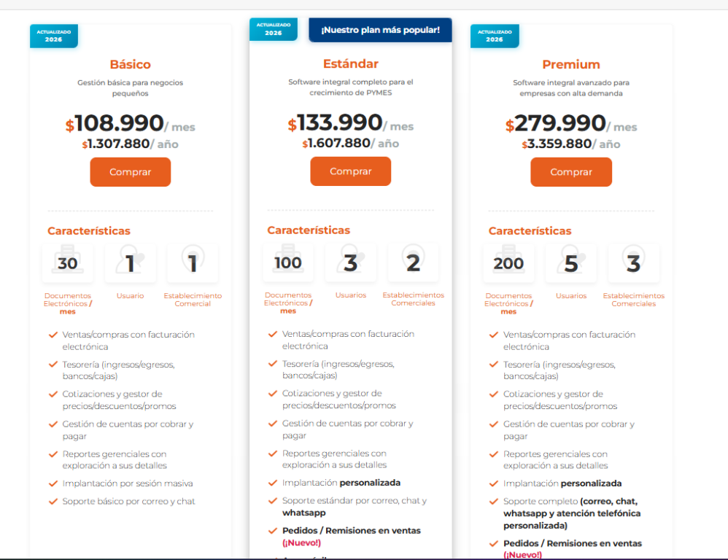
Task: Click the Estándar plan title
Action: 351,63
